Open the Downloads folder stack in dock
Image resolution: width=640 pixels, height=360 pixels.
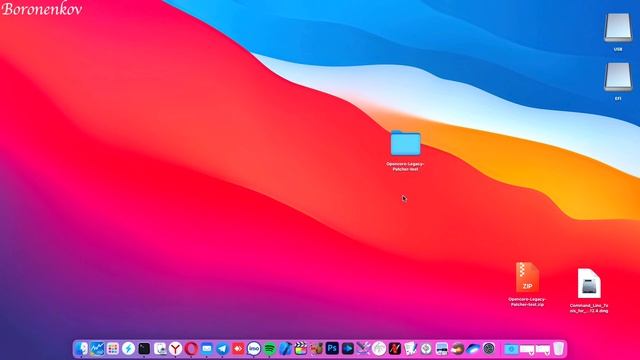(x=511, y=349)
